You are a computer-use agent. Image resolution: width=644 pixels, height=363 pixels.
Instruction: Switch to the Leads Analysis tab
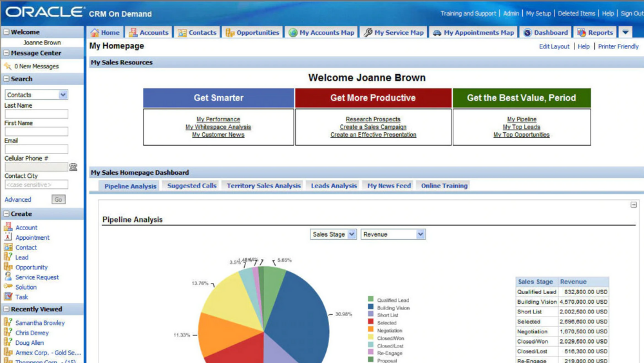[334, 186]
